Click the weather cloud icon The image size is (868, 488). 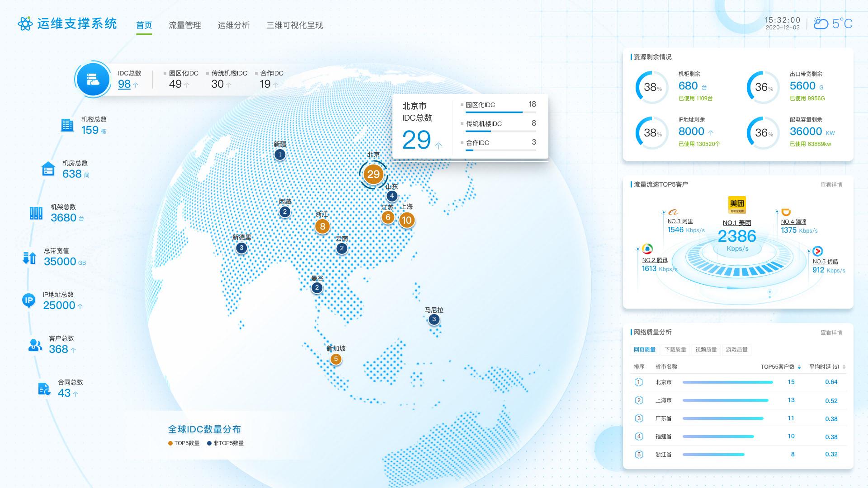pos(821,23)
